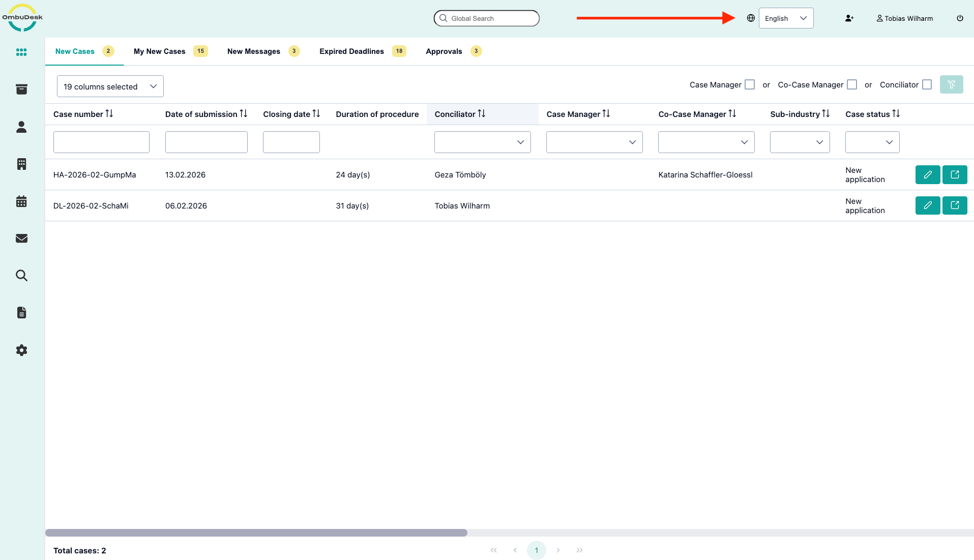Open the envelope messages icon in sidebar
Image resolution: width=974 pixels, height=560 pixels.
pyautogui.click(x=21, y=239)
